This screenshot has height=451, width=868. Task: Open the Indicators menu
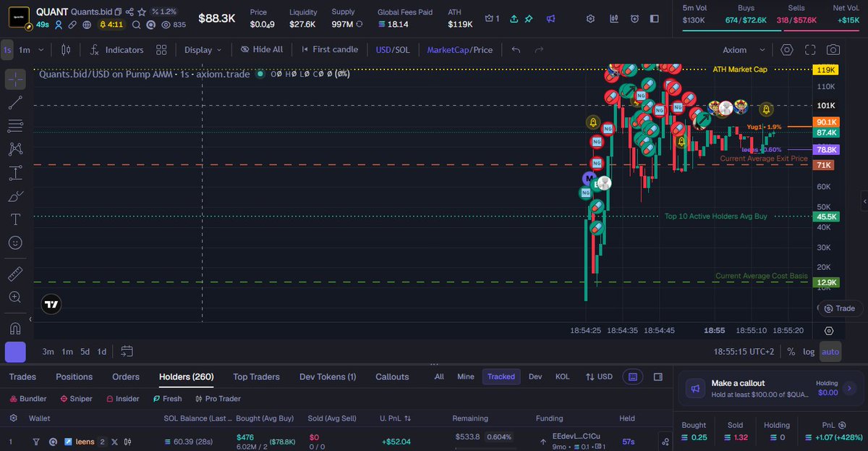tap(116, 50)
